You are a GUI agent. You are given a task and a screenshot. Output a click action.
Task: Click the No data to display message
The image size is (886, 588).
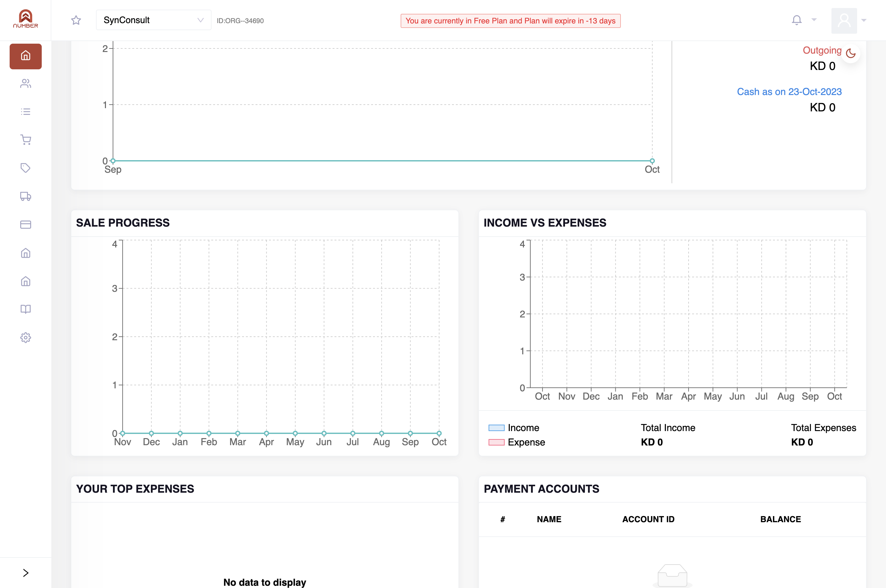click(x=265, y=582)
